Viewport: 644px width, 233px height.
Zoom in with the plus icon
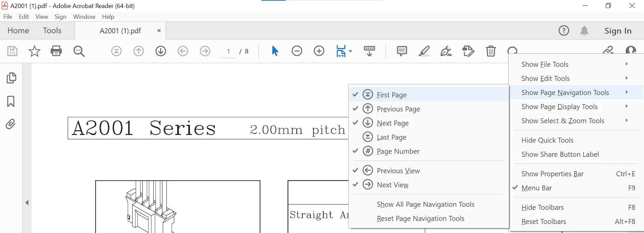(x=319, y=51)
